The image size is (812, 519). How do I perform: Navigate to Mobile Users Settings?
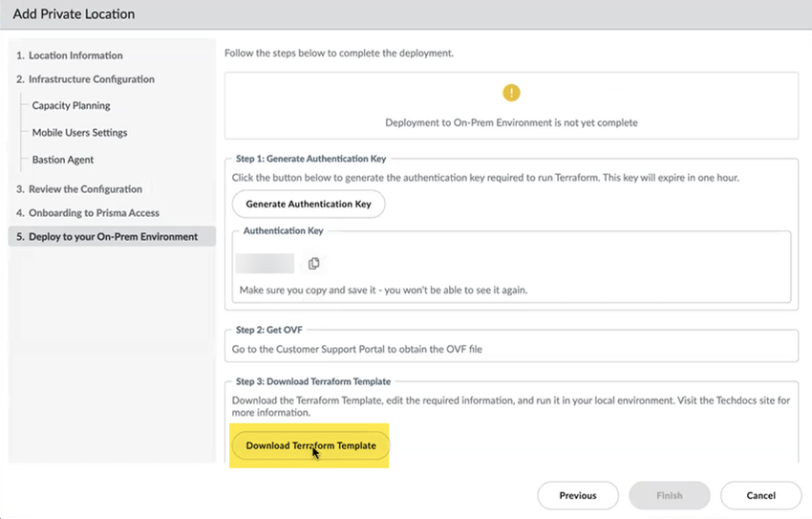click(79, 133)
